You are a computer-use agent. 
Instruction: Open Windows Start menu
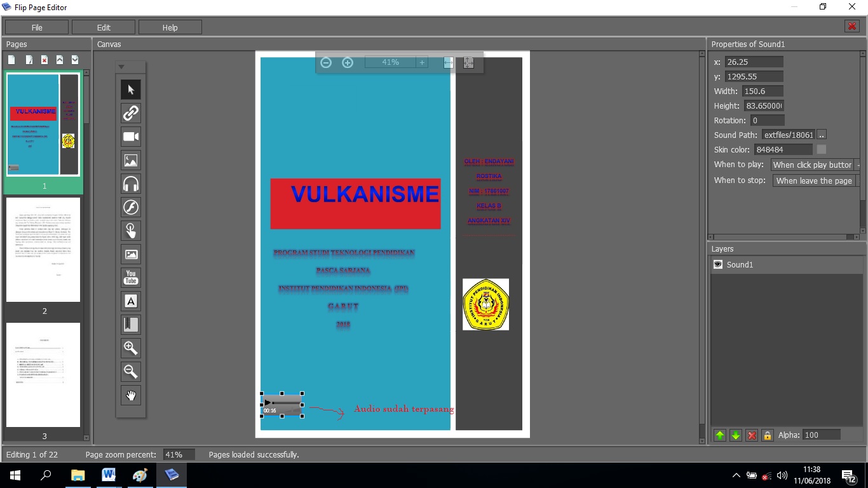(15, 475)
